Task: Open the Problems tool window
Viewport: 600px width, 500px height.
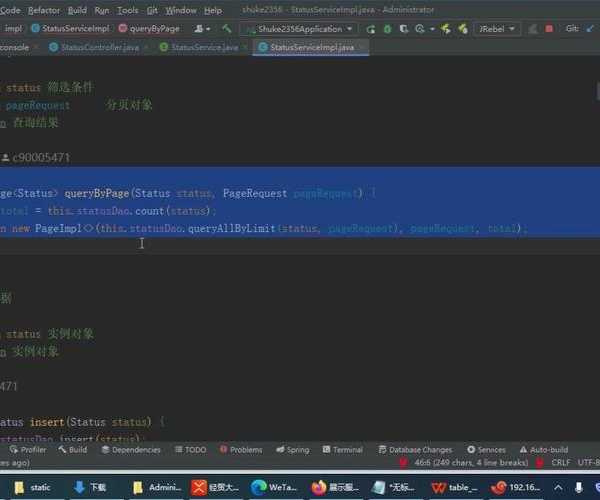Action: click(240, 450)
